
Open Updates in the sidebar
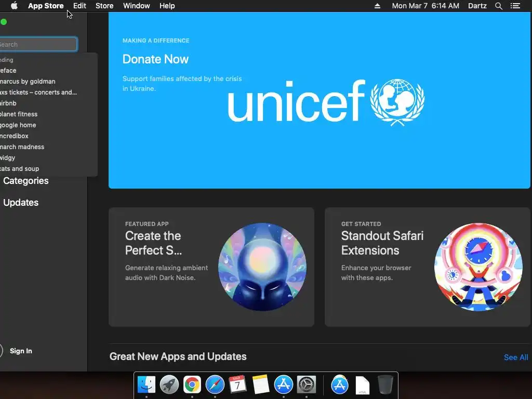pyautogui.click(x=21, y=203)
